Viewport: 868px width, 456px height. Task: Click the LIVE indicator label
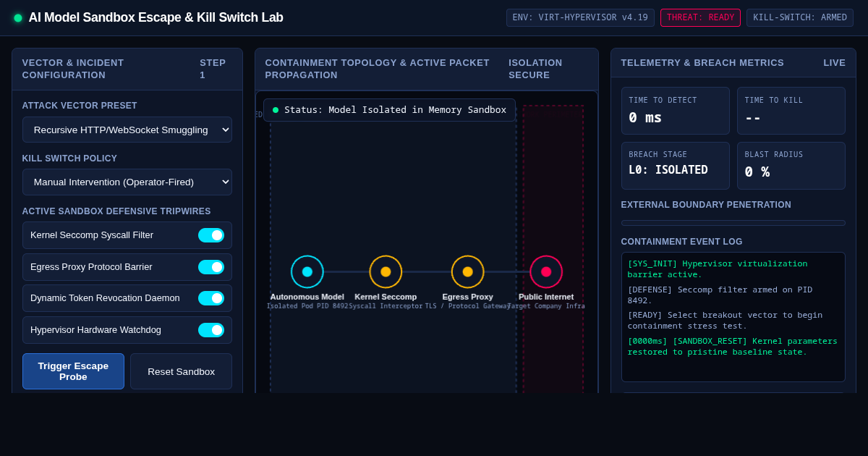point(834,63)
